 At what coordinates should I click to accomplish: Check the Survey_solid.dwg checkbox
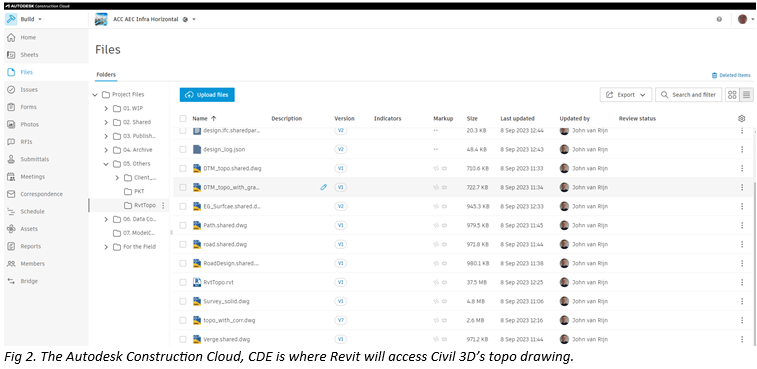182,301
